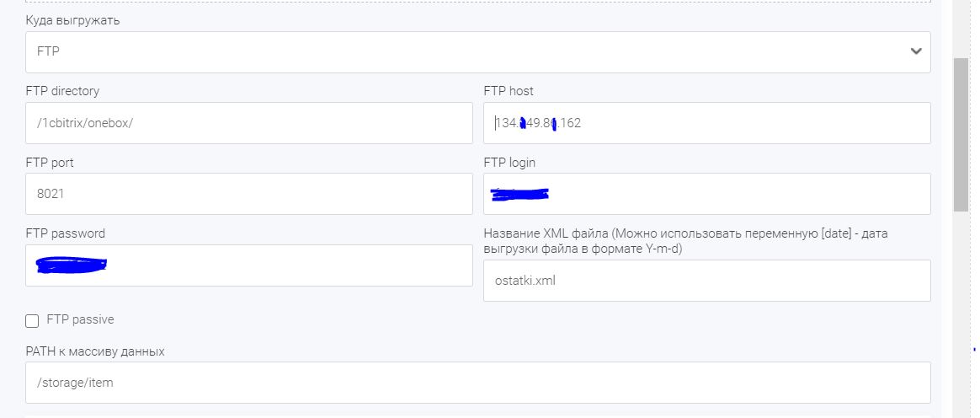Click the FTP port label
Image resolution: width=980 pixels, height=418 pixels.
click(50, 163)
